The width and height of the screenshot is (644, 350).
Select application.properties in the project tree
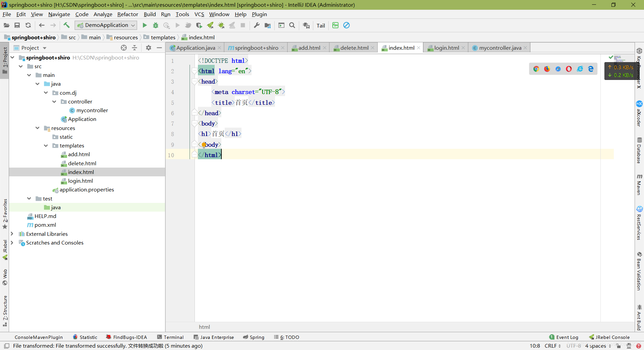87,190
